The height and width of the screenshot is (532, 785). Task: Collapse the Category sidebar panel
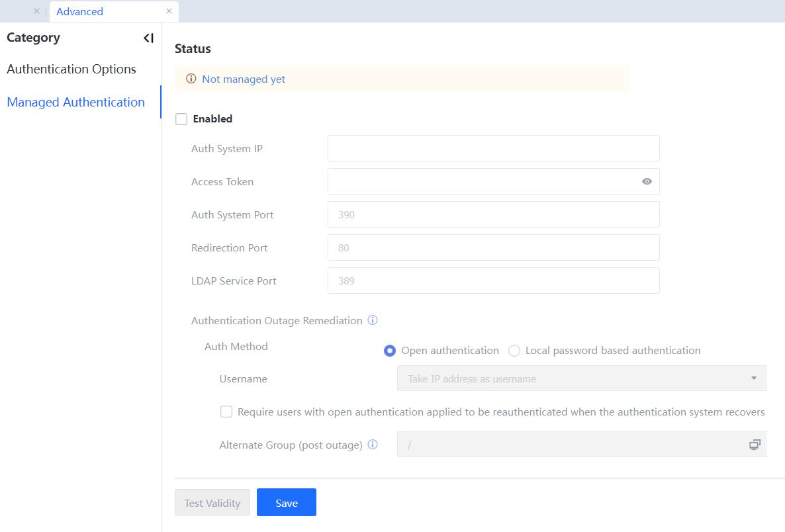(x=148, y=38)
